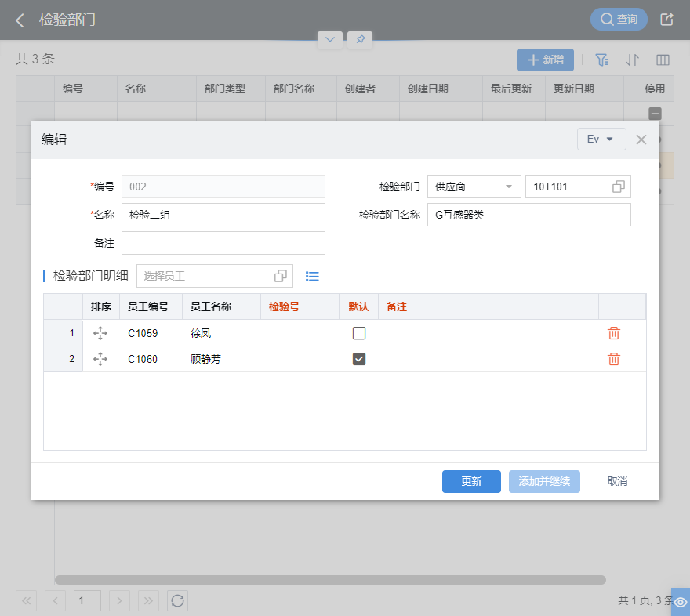Click the 部门类型 column header in background
This screenshot has width=690, height=616.
[x=231, y=89]
